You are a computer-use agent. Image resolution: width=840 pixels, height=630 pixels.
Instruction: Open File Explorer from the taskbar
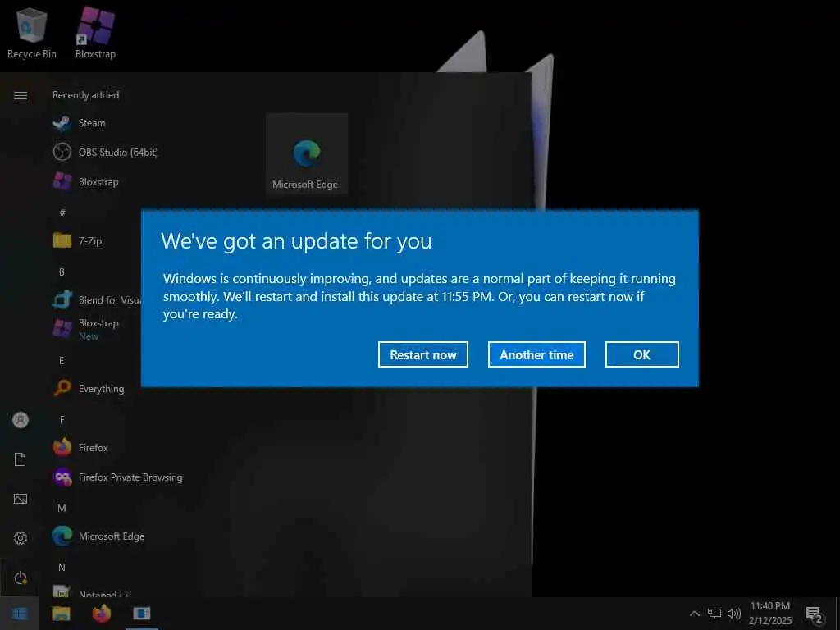61,614
